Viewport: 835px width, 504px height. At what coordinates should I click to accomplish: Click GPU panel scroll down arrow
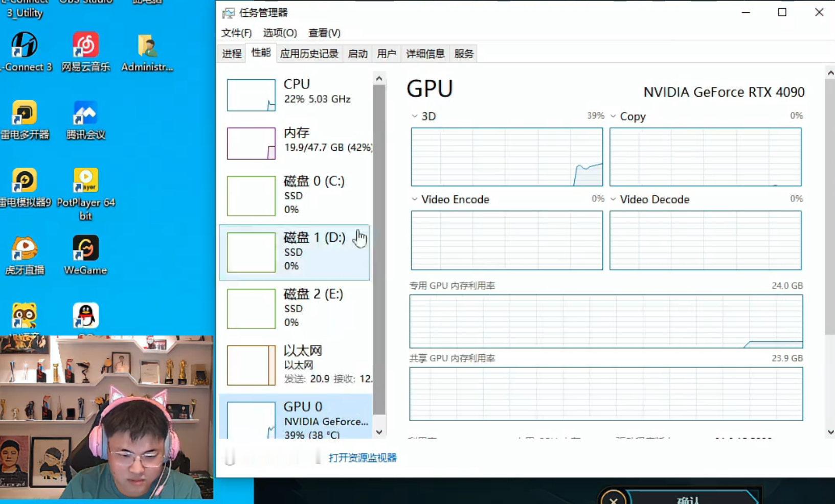830,432
